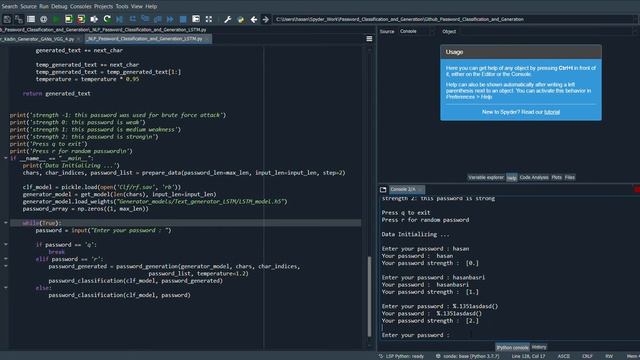
Task: Open the Files tab
Action: tap(569, 177)
